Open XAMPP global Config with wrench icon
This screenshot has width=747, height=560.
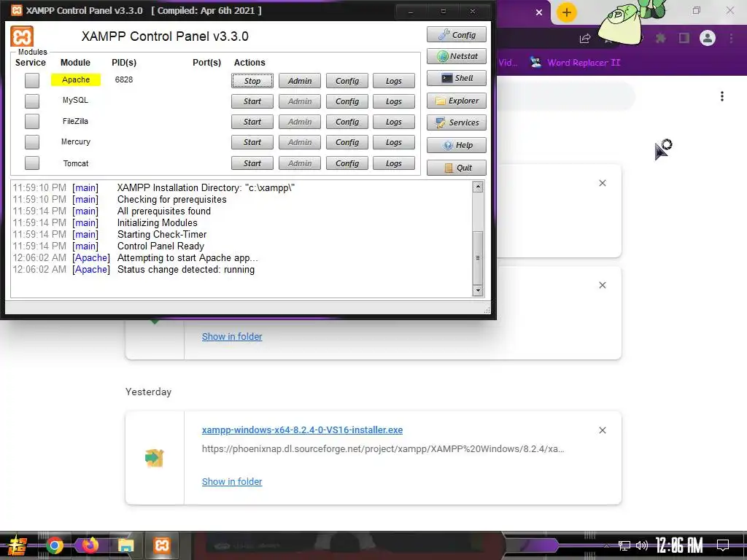click(457, 35)
